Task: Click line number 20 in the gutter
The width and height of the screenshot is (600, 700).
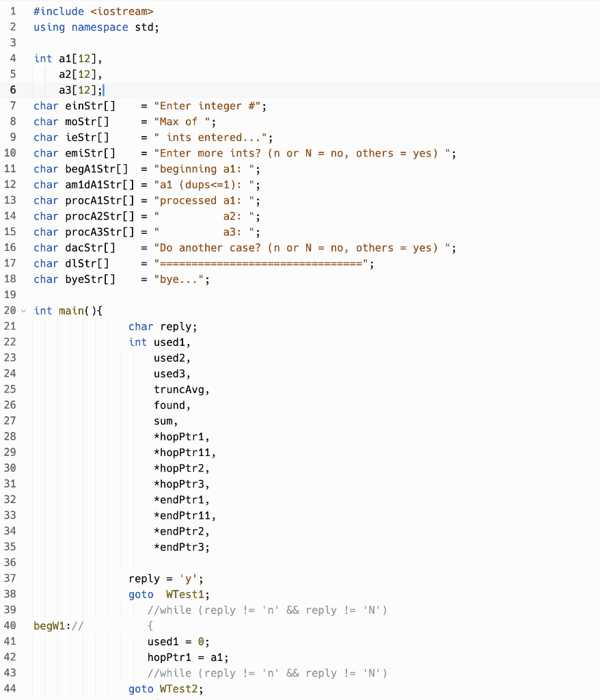Action: [10, 310]
